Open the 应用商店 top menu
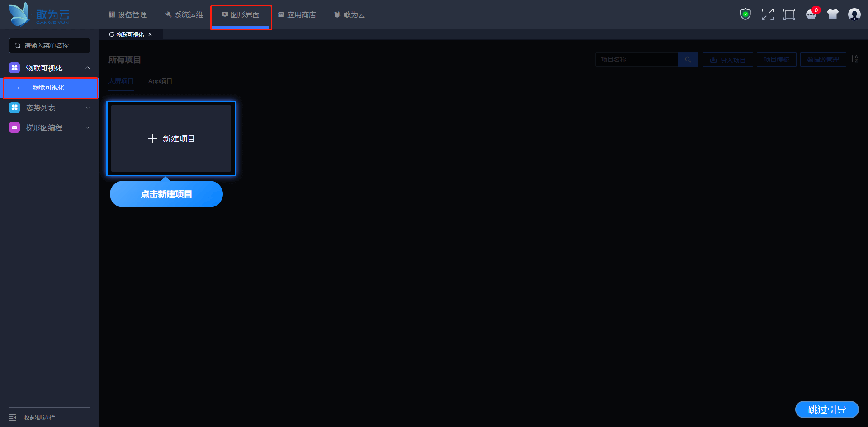868x427 pixels. [297, 15]
